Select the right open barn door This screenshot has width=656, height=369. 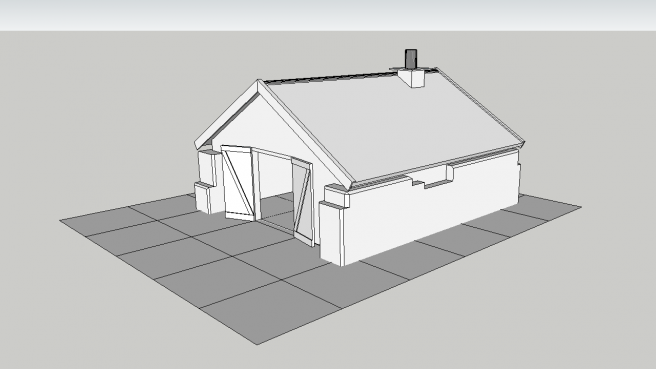(302, 202)
